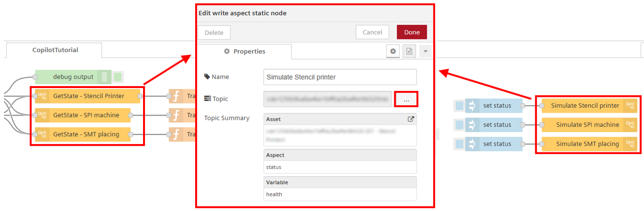Click the Simulate SMT placing node icon
This screenshot has width=644, height=211.
tap(630, 144)
